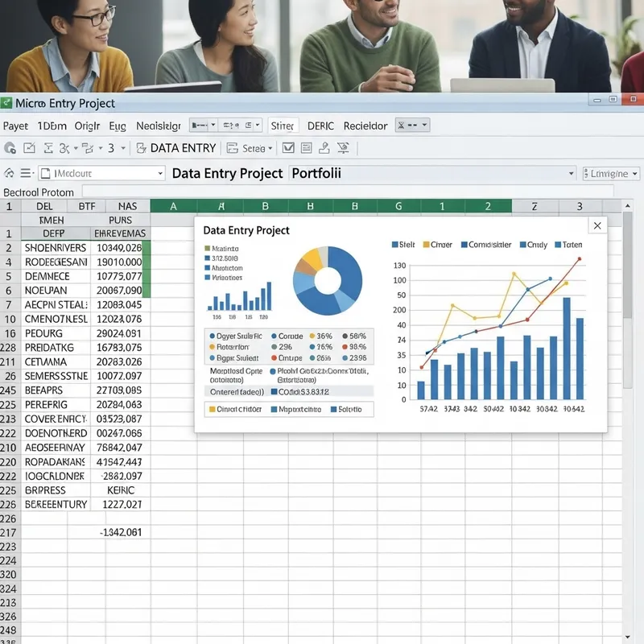Screen dimensions: 644x644
Task: Select the orange Rotarfon legend color swatch
Action: click(x=211, y=346)
